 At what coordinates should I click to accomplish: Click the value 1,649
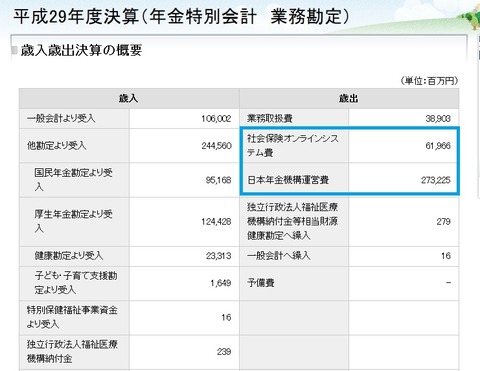point(221,283)
